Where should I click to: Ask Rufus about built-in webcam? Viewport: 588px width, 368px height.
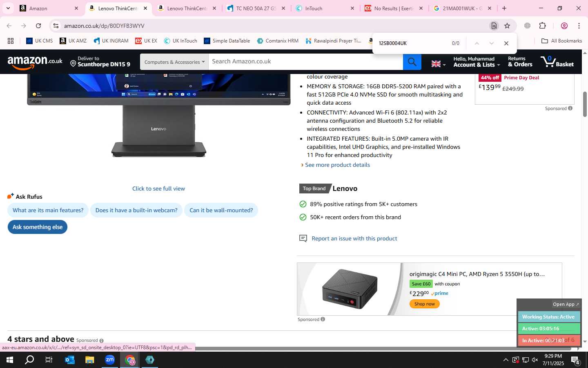pyautogui.click(x=136, y=210)
